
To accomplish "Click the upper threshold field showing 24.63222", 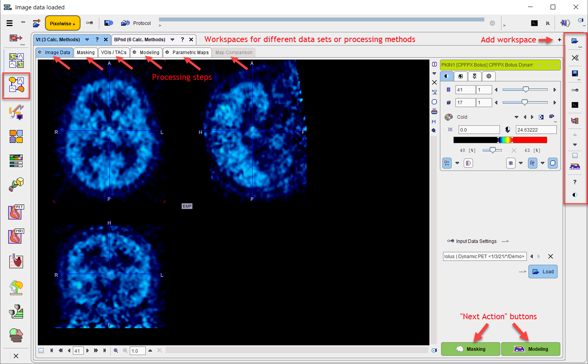I will click(x=536, y=130).
